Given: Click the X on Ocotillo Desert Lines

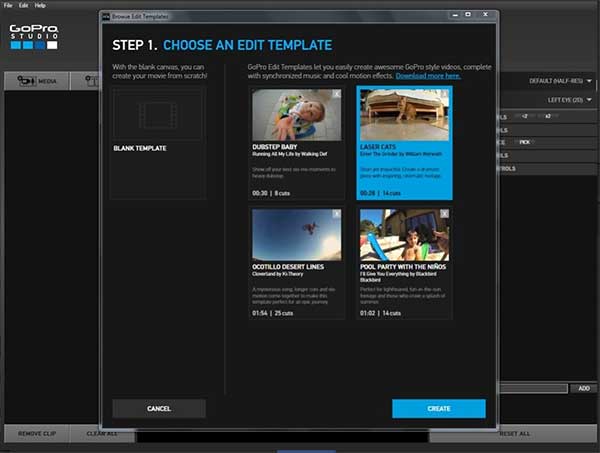Looking at the screenshot, I should [337, 213].
